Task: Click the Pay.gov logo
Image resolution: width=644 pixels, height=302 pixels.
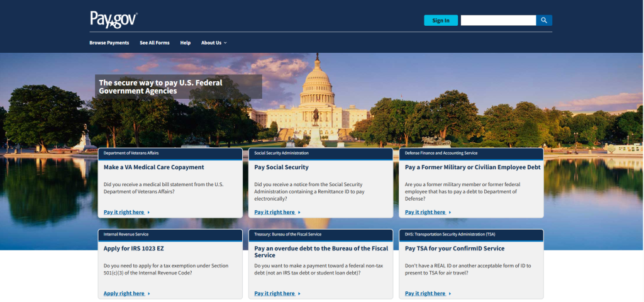Action: [113, 20]
